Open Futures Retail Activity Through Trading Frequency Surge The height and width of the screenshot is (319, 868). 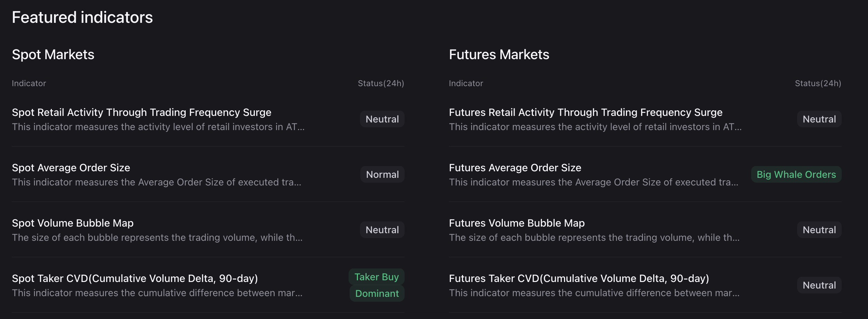[x=585, y=112]
